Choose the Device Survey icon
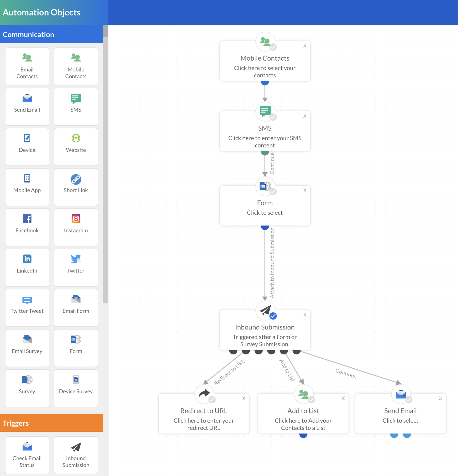The width and height of the screenshot is (458, 476). [76, 379]
